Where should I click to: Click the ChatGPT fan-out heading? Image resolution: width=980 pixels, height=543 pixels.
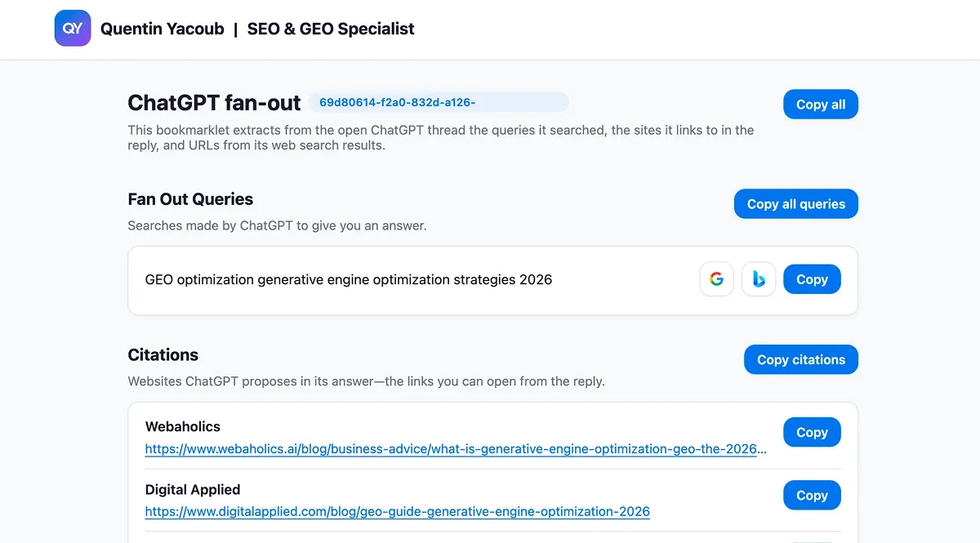tap(213, 103)
